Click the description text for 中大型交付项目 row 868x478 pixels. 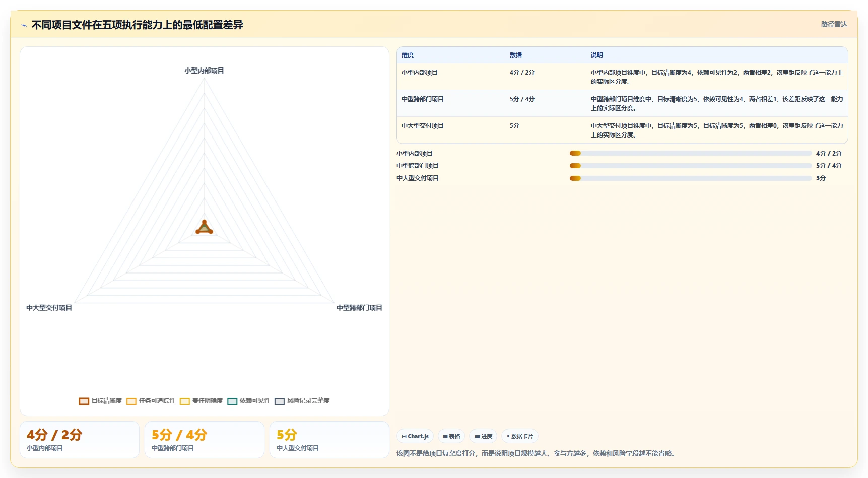pyautogui.click(x=717, y=130)
